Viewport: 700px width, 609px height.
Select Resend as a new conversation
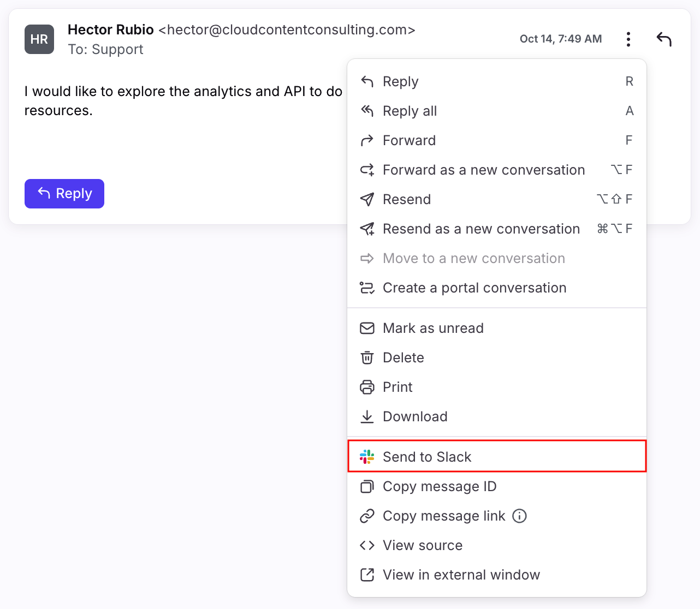point(481,229)
